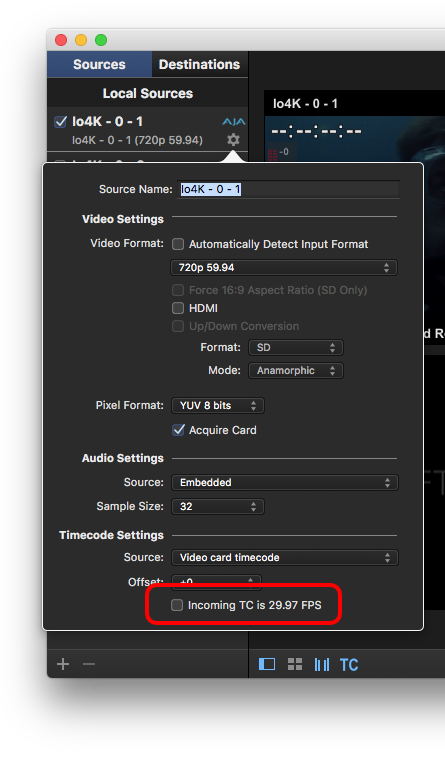Enable Automatically Detect Input Format
The width and height of the screenshot is (445, 758).
point(178,244)
